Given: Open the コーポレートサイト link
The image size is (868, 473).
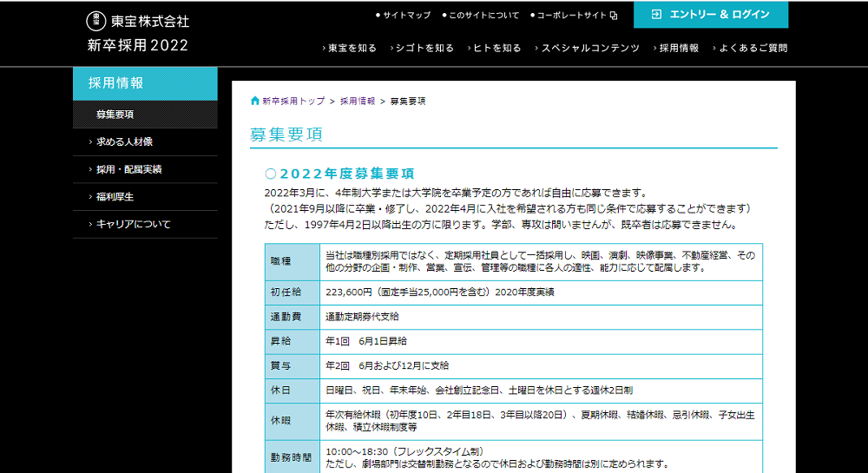Looking at the screenshot, I should point(574,16).
